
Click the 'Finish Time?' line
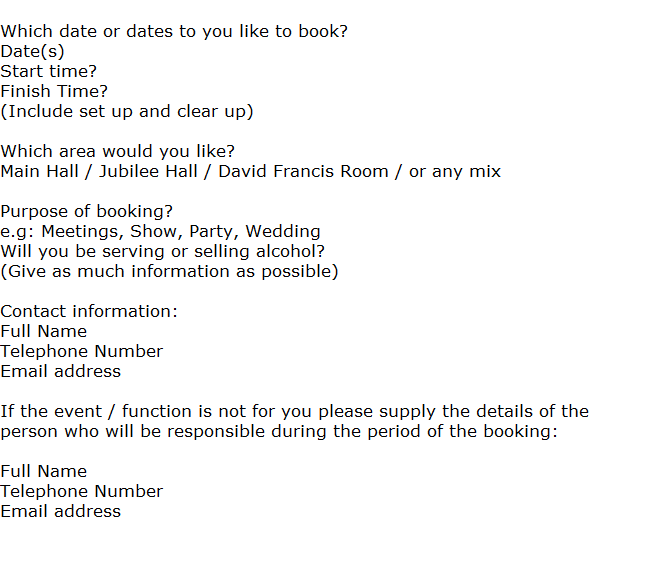pyautogui.click(x=54, y=91)
